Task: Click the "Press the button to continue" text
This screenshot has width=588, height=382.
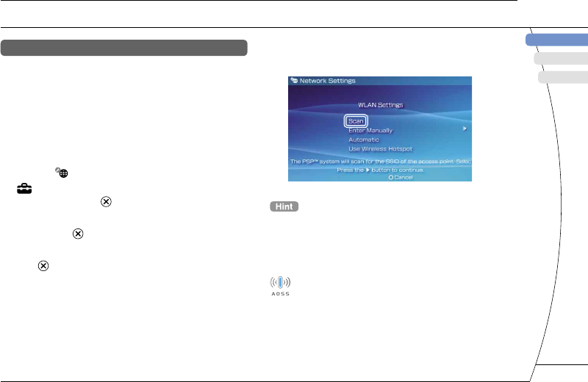Action: (380, 170)
